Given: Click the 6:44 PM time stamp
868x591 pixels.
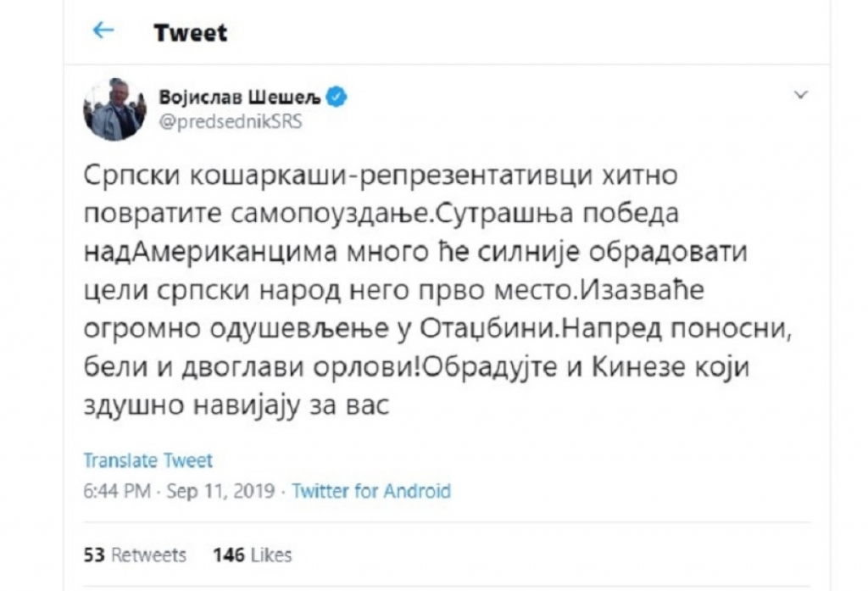Looking at the screenshot, I should click(x=117, y=491).
